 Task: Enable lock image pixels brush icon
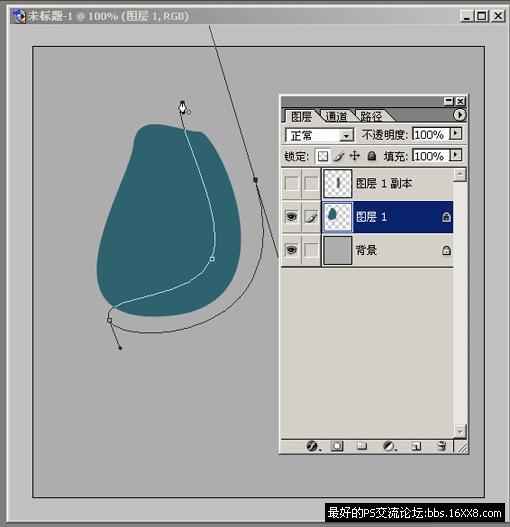[x=339, y=156]
